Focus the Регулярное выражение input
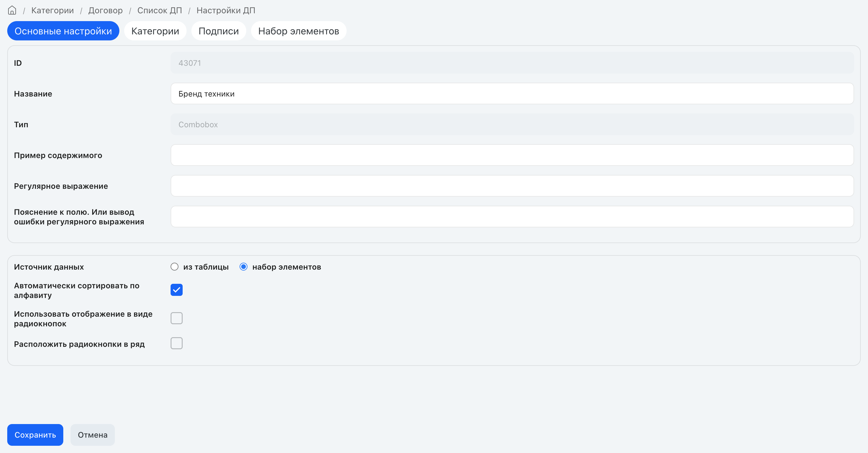The height and width of the screenshot is (453, 868). point(512,186)
